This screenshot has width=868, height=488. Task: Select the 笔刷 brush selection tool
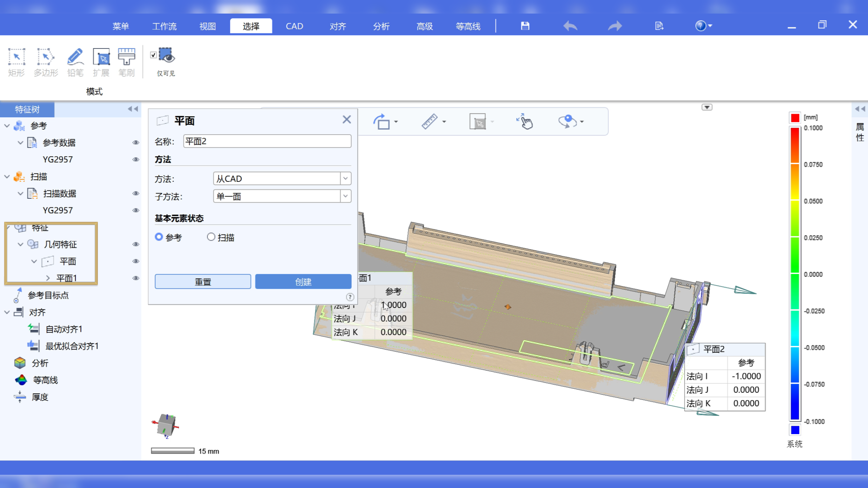126,62
